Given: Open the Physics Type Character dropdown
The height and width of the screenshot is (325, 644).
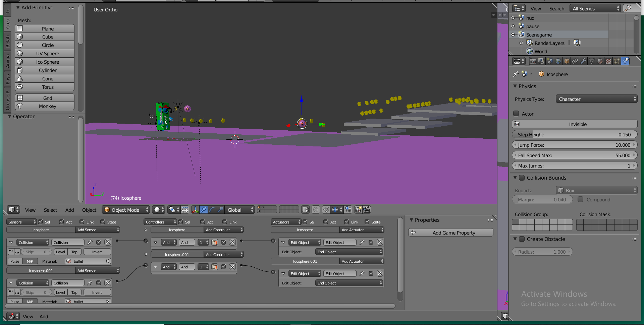Looking at the screenshot, I should tap(596, 99).
